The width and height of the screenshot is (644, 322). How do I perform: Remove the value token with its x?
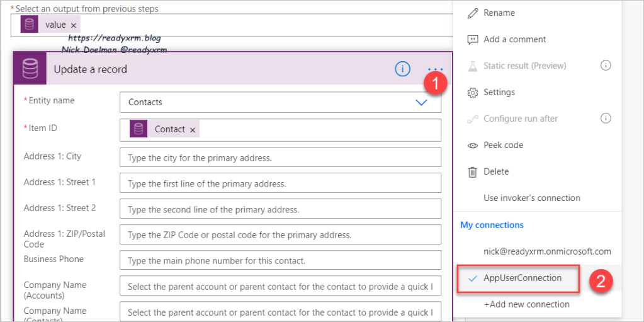click(x=74, y=25)
